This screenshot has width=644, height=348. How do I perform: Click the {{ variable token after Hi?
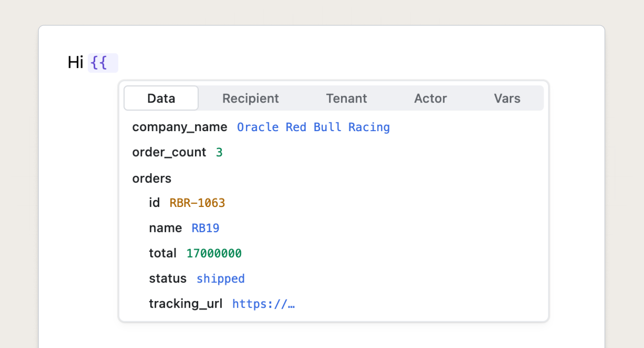[103, 63]
